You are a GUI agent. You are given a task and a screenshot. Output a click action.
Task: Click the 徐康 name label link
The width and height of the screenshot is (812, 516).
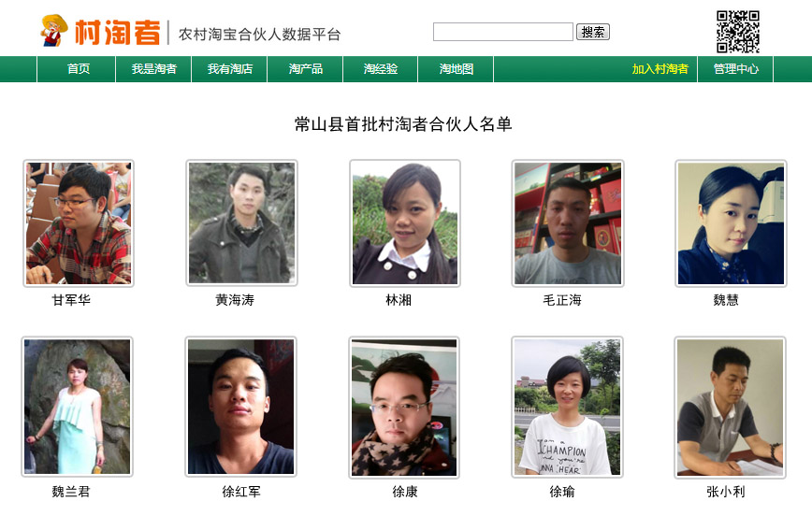(404, 492)
